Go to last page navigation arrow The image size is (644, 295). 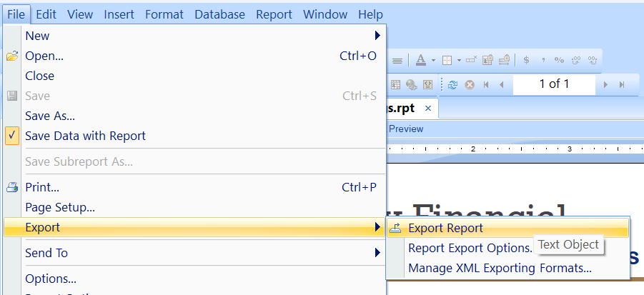click(621, 84)
